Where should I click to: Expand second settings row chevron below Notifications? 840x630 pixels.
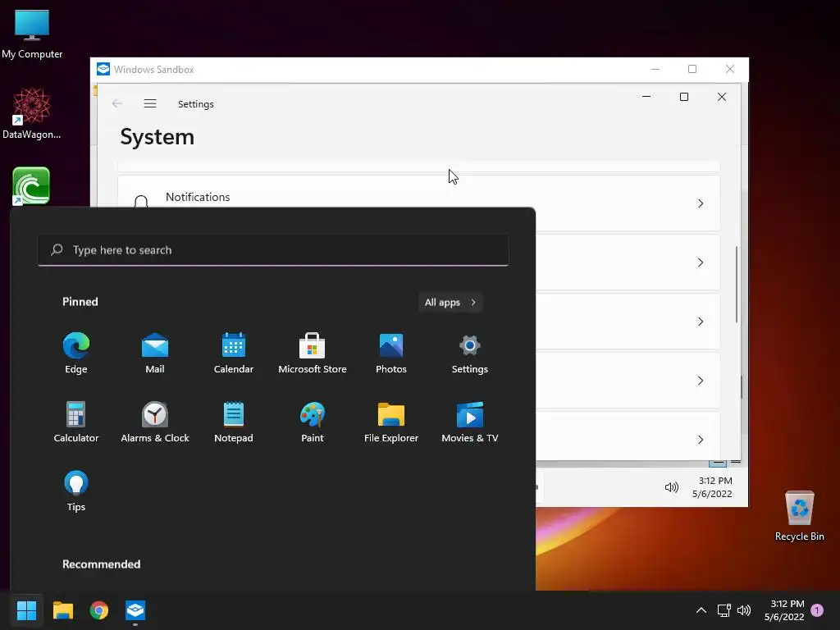701,262
